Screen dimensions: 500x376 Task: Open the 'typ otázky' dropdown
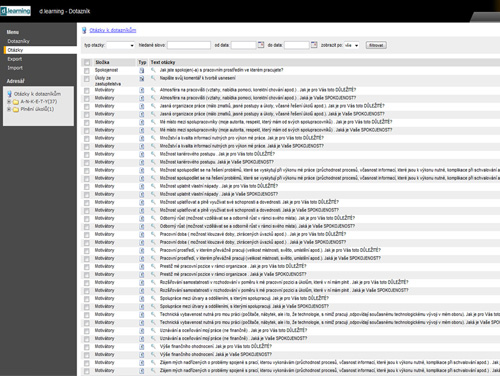(x=120, y=45)
